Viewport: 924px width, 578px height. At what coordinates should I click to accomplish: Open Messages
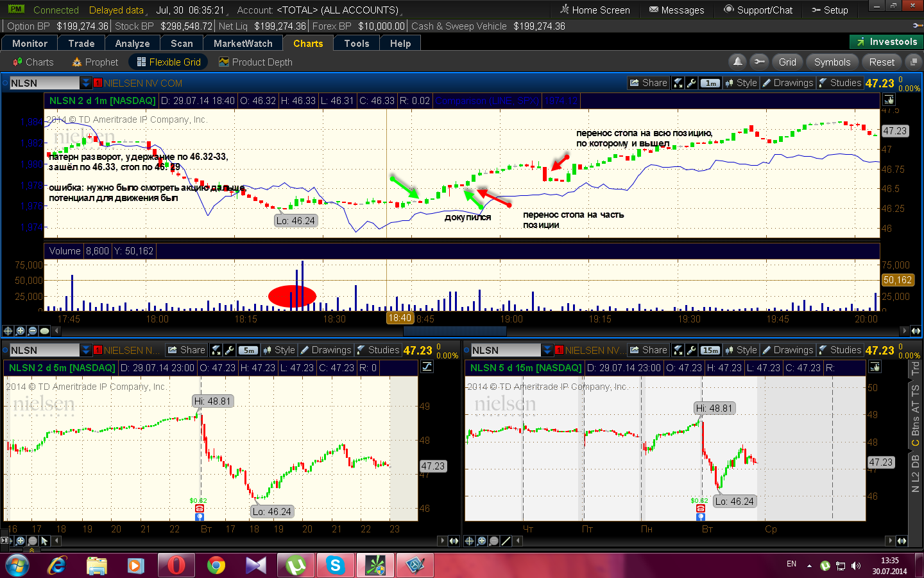tap(676, 10)
